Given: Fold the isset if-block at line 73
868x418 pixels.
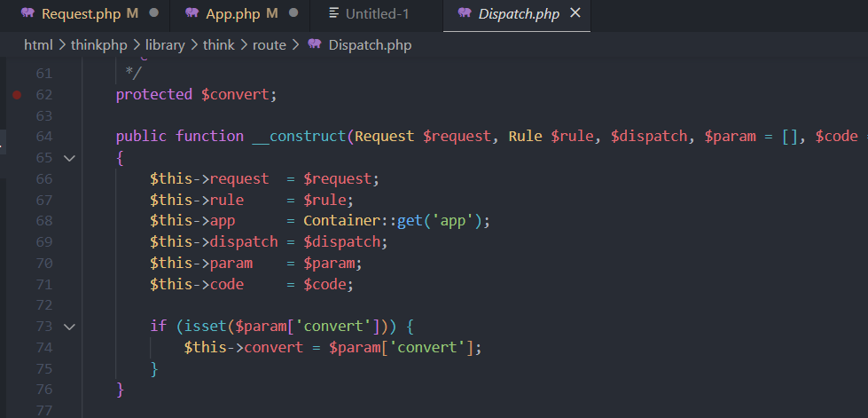Looking at the screenshot, I should (70, 327).
